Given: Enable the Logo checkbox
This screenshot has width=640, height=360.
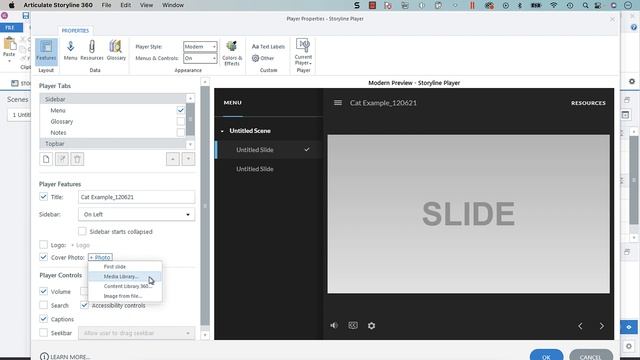Looking at the screenshot, I should point(44,245).
